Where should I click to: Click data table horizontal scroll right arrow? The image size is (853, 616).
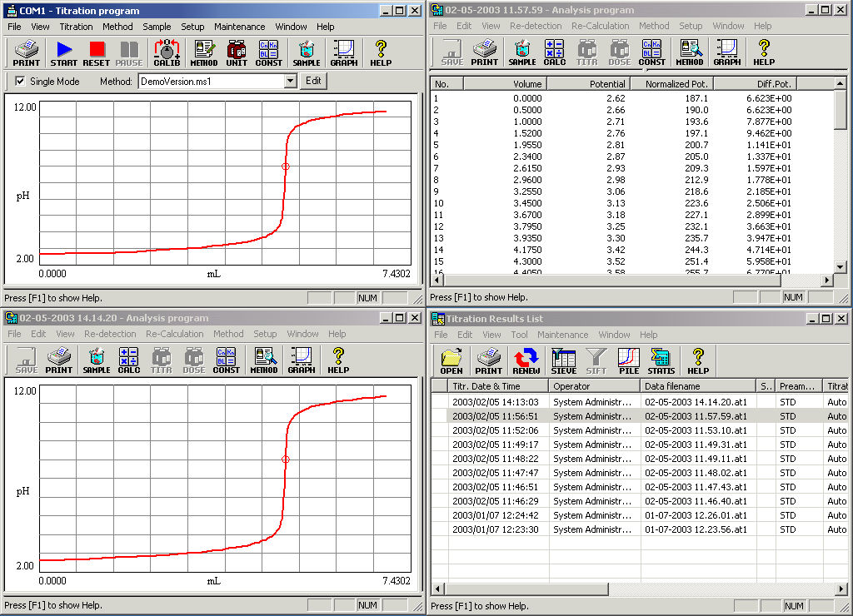[x=827, y=281]
